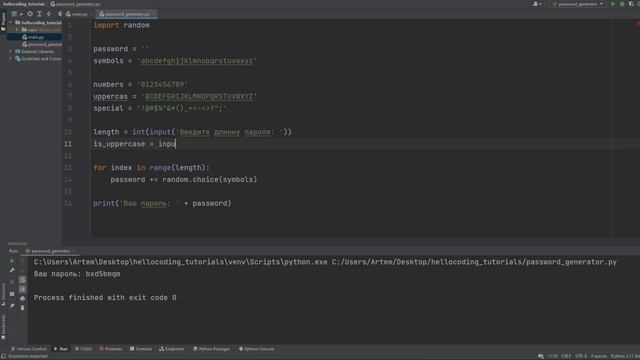Open the TODO tool window

coord(83,349)
